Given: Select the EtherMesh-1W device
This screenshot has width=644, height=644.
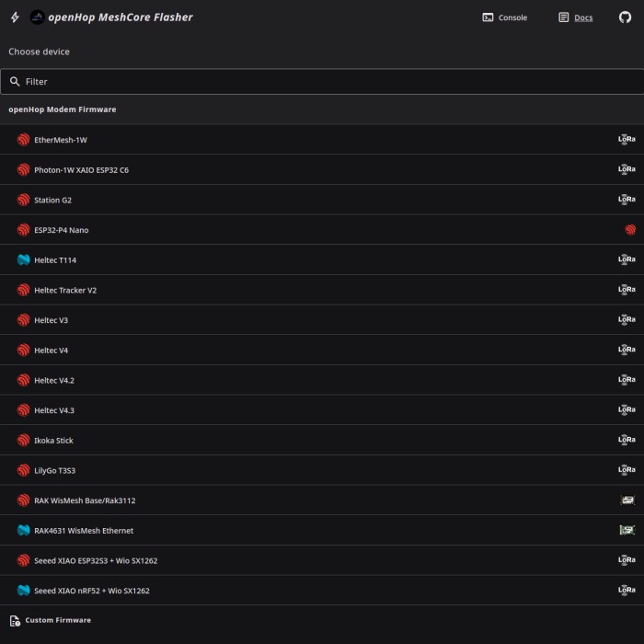Looking at the screenshot, I should click(x=322, y=140).
